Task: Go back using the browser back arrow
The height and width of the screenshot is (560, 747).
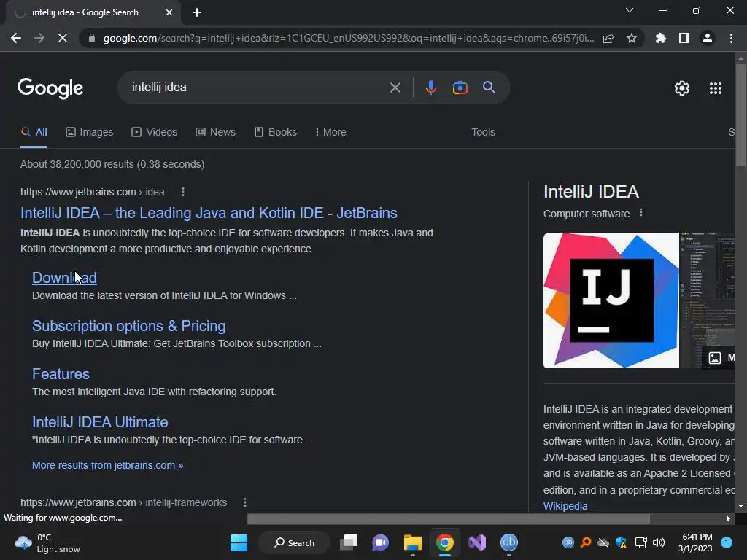Action: point(16,38)
